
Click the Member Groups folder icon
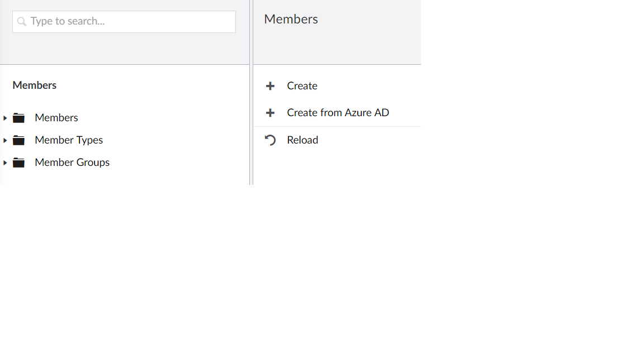[x=19, y=163]
